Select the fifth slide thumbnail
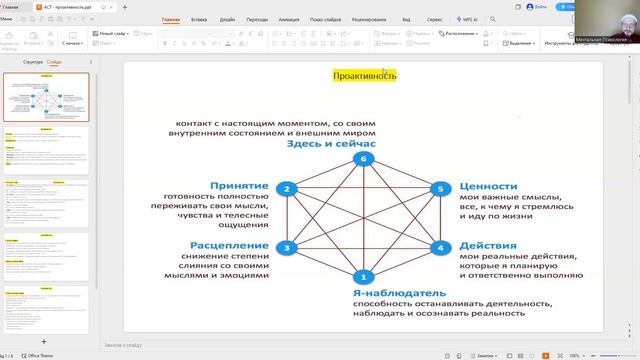Screen dimensions: 640x360 [46, 309]
